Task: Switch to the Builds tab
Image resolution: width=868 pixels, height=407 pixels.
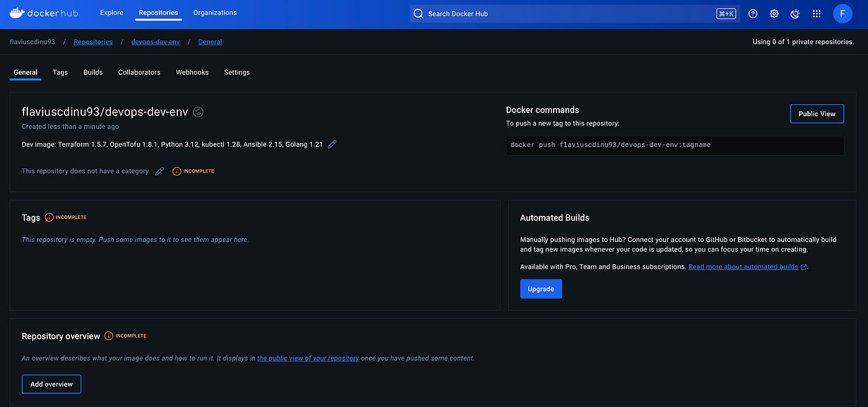Action: [x=93, y=73]
